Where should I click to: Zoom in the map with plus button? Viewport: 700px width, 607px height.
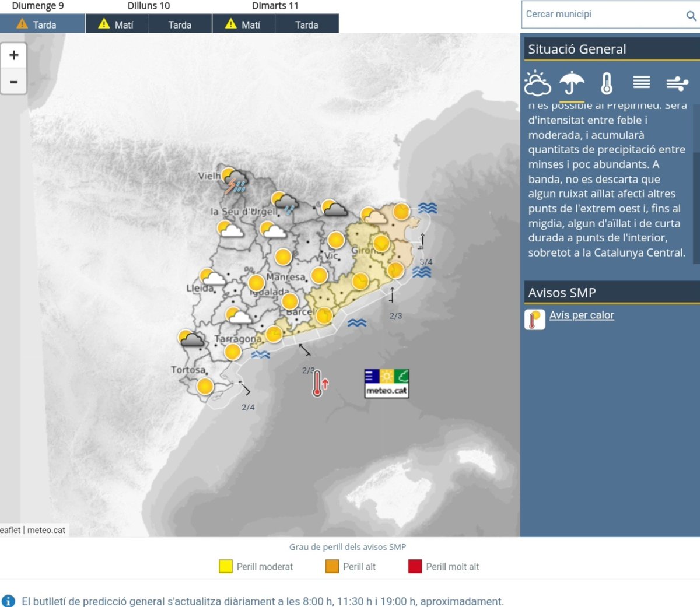[14, 55]
